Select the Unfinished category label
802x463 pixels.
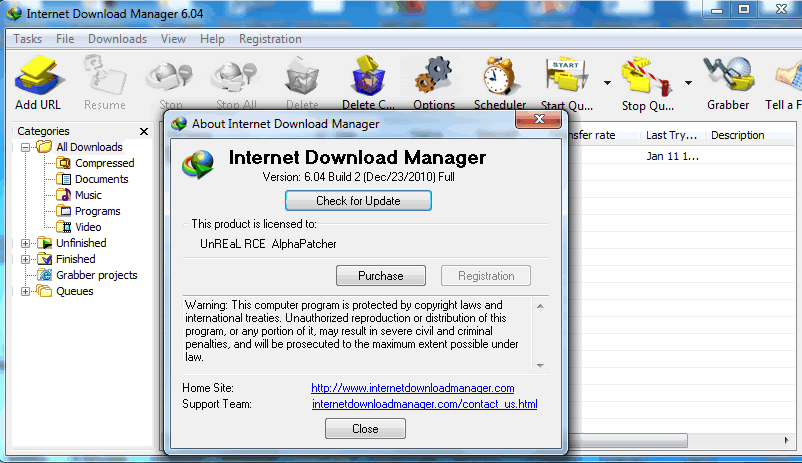(81, 243)
